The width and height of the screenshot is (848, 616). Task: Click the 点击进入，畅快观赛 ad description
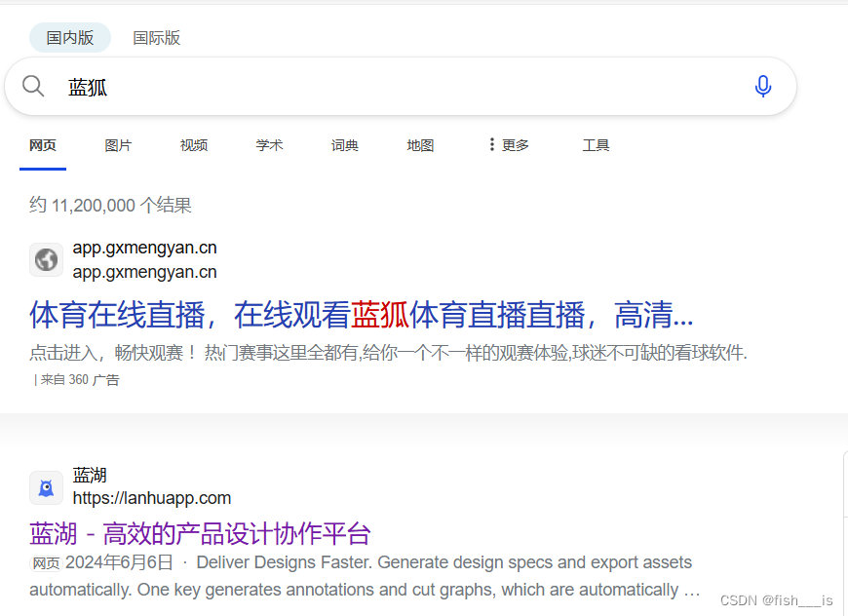click(x=388, y=353)
